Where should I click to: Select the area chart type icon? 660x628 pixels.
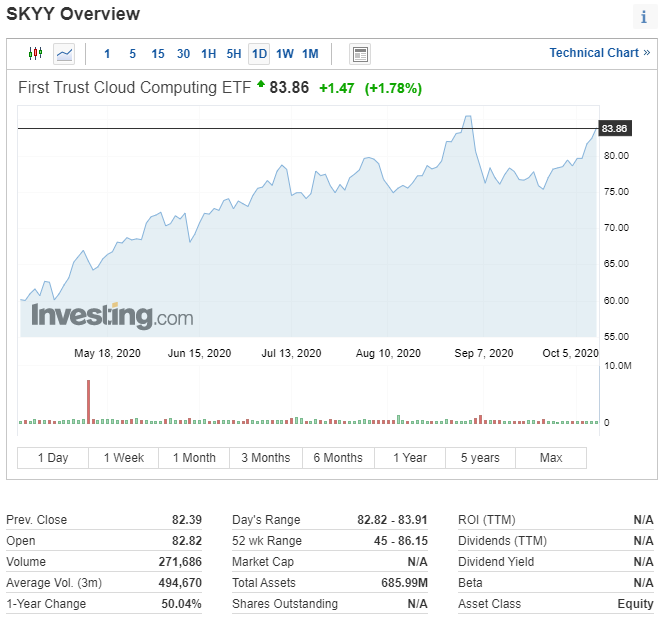64,54
